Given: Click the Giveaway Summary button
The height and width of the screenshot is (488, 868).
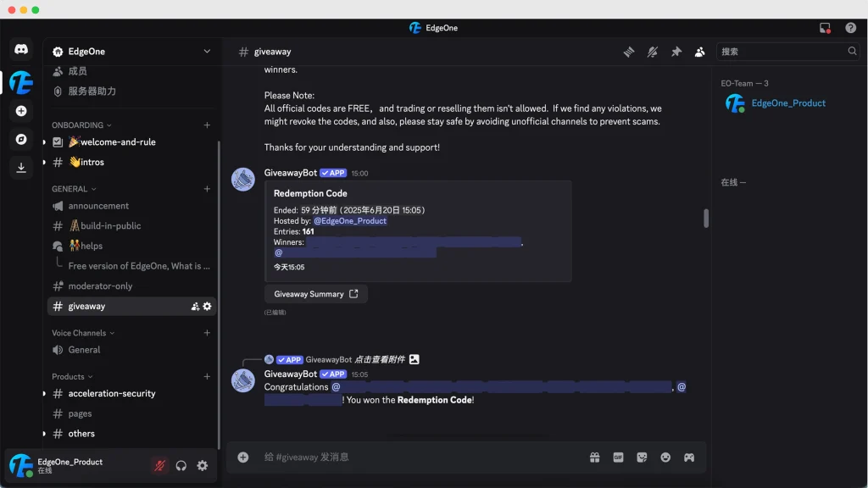Looking at the screenshot, I should tap(316, 294).
